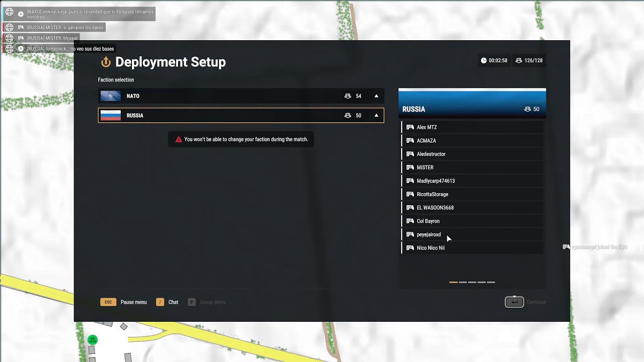Click platform icon next to peyejairoxd
Image resolution: width=644 pixels, height=362 pixels.
click(x=410, y=235)
